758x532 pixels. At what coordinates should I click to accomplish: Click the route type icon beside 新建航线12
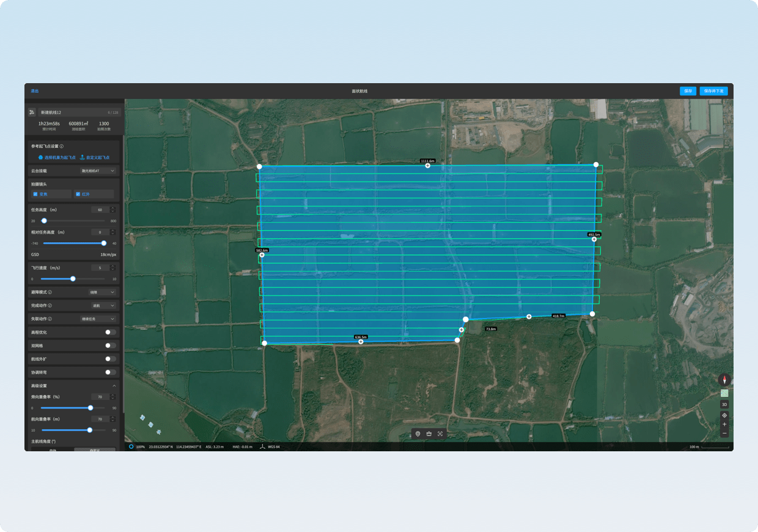pos(32,113)
